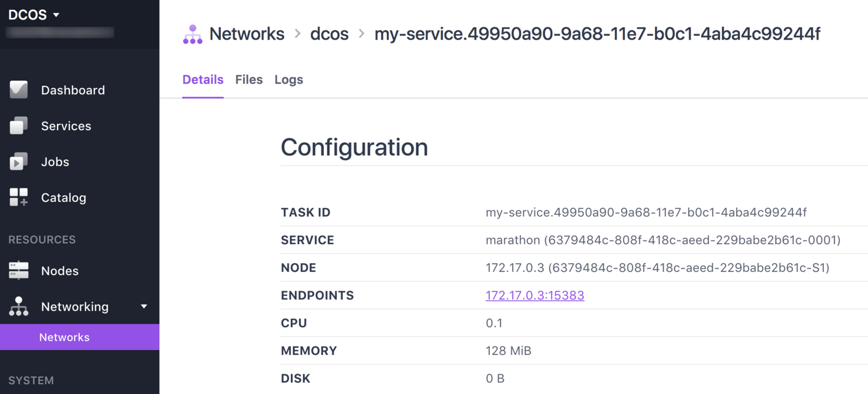868x394 pixels.
Task: Navigate to Nodes
Action: pyautogui.click(x=60, y=271)
